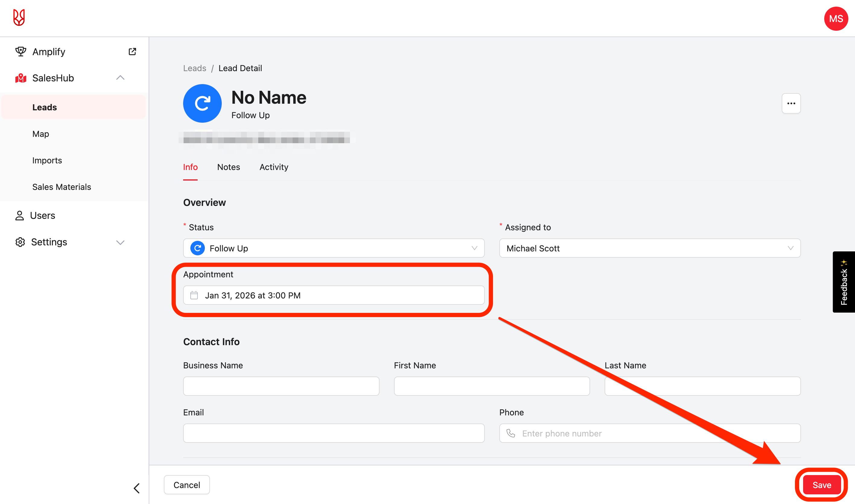Expand the Settings menu section
855x504 pixels.
pos(120,242)
